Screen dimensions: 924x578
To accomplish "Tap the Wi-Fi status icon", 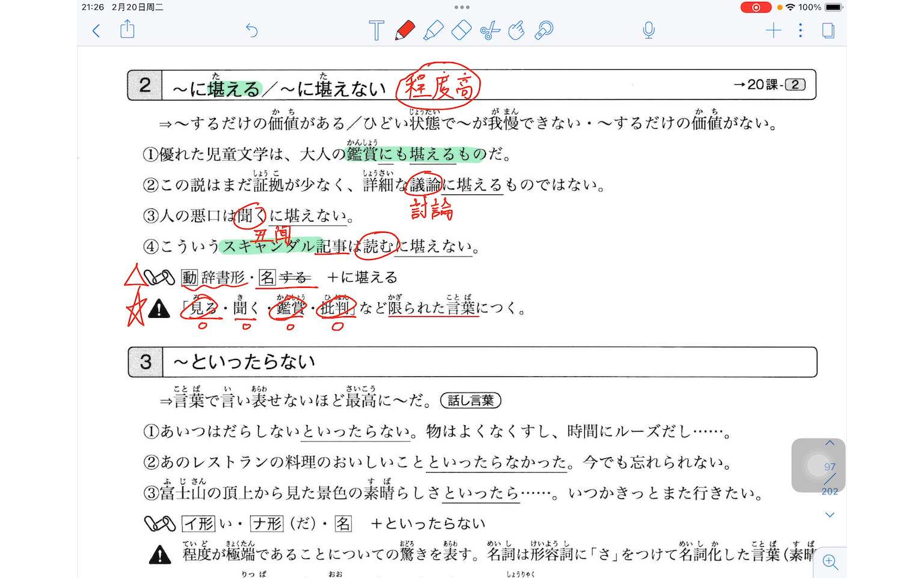I will click(790, 7).
